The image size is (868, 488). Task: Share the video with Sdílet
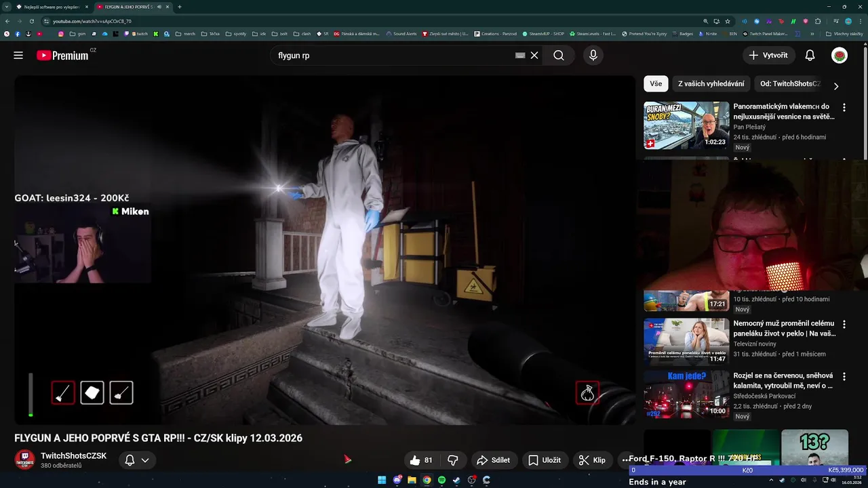494,460
